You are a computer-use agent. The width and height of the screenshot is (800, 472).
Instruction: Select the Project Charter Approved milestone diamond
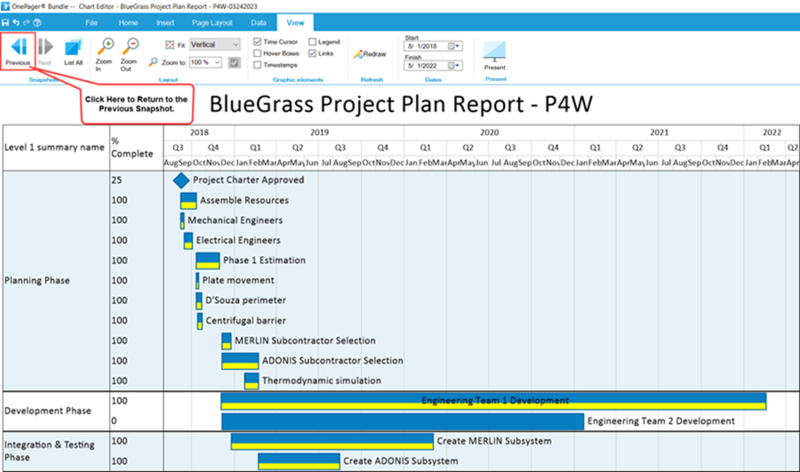pyautogui.click(x=181, y=180)
